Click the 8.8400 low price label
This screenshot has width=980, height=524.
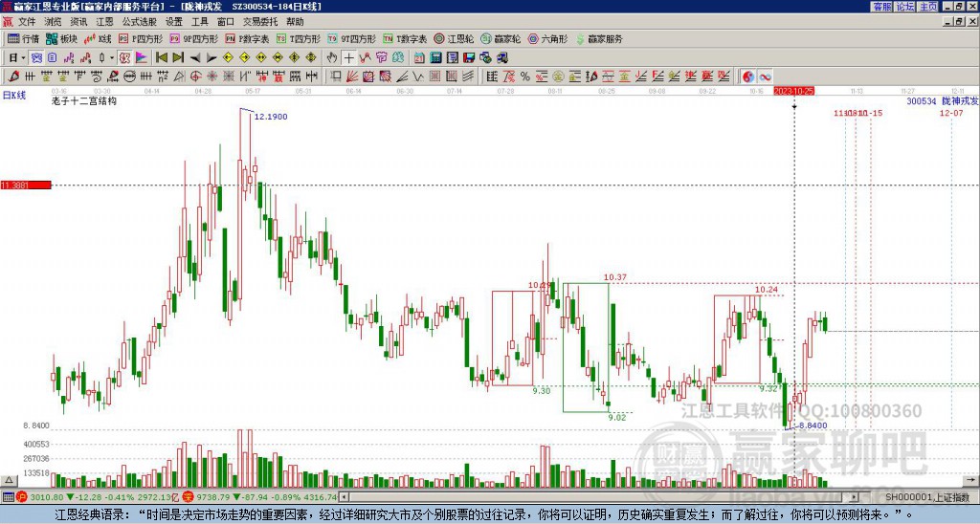point(813,426)
